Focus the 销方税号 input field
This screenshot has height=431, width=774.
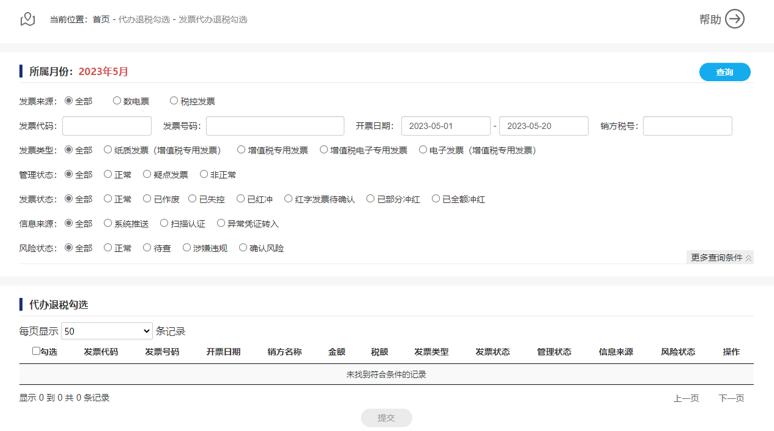688,126
